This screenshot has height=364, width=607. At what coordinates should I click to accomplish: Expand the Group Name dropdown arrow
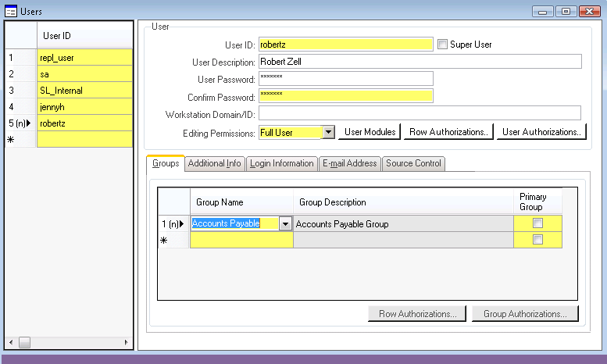click(x=285, y=223)
